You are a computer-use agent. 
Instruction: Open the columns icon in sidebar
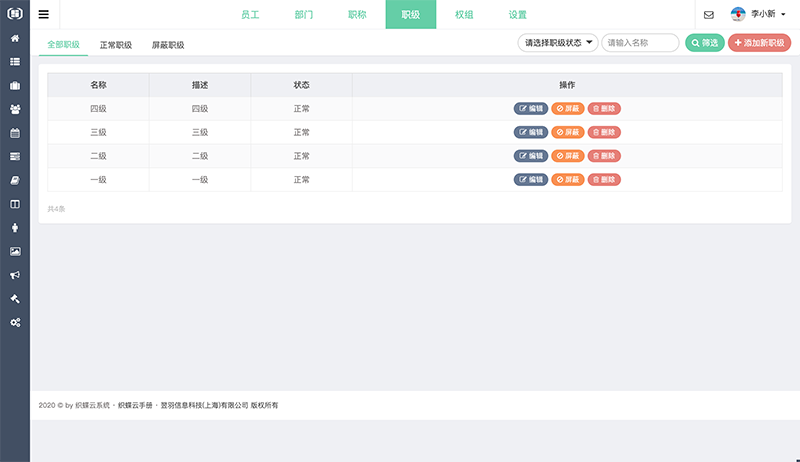[15, 204]
